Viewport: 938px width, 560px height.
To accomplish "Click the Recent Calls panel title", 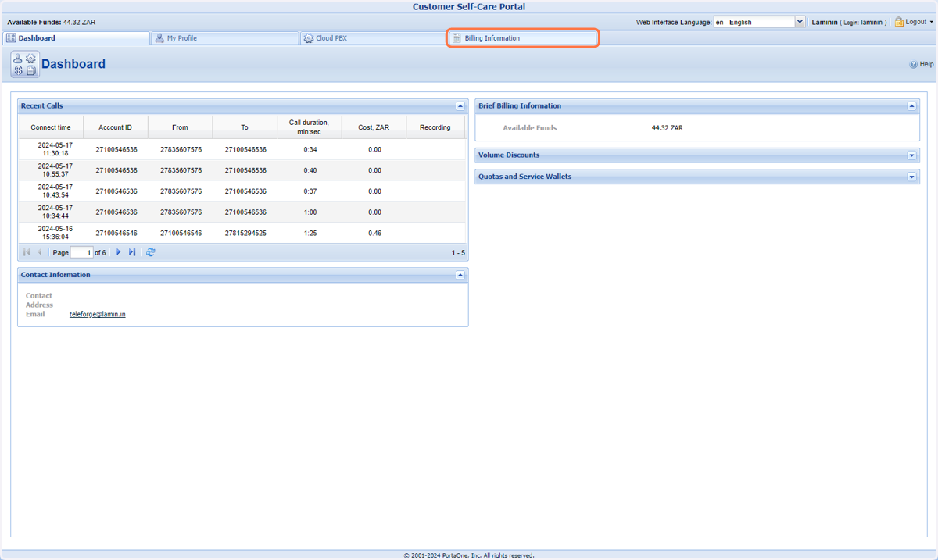I will (x=42, y=106).
